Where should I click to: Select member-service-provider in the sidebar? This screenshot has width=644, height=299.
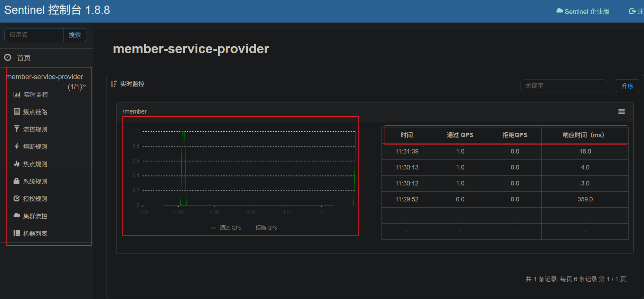pos(45,77)
